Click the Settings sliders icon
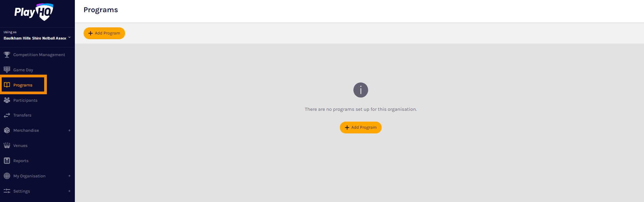The height and width of the screenshot is (202, 644). tap(7, 191)
